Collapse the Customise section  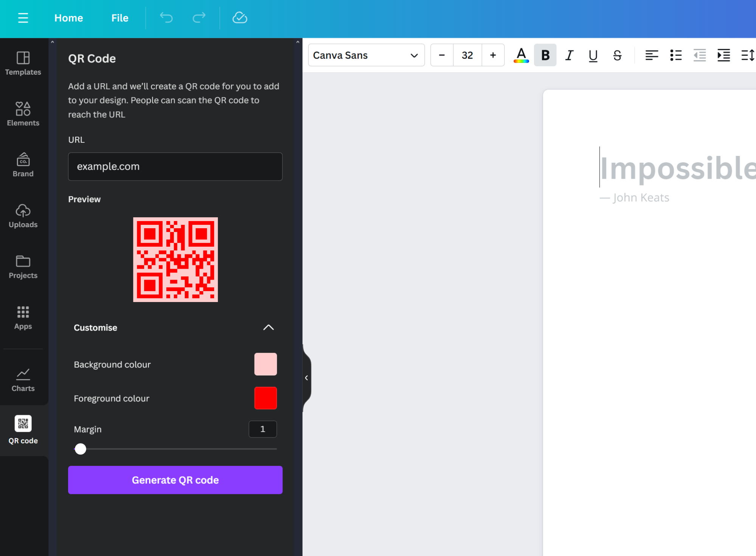coord(268,327)
